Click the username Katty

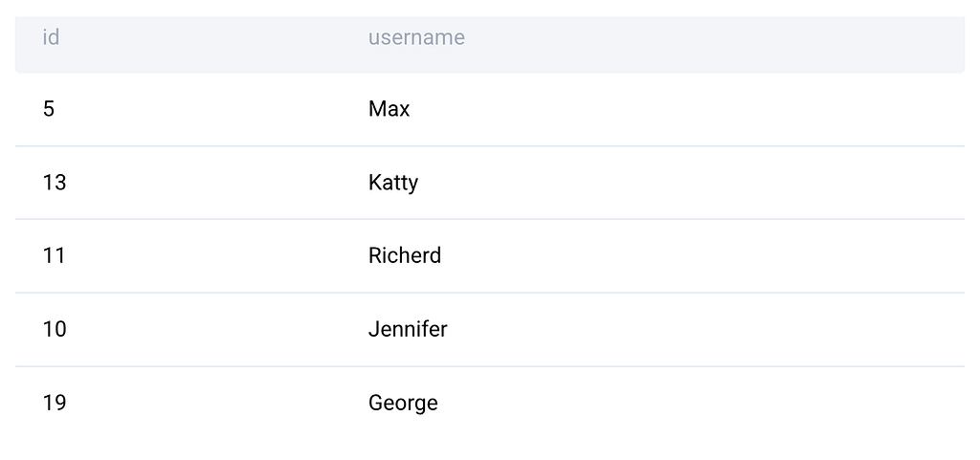[393, 183]
